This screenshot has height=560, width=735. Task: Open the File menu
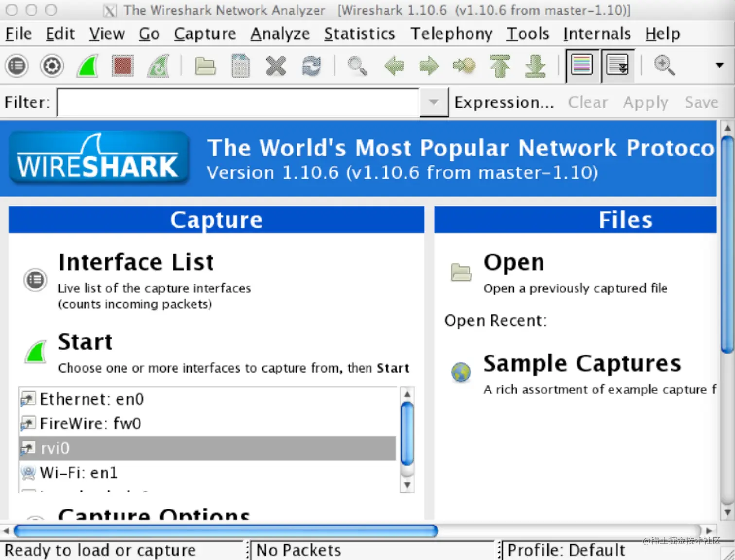point(18,34)
